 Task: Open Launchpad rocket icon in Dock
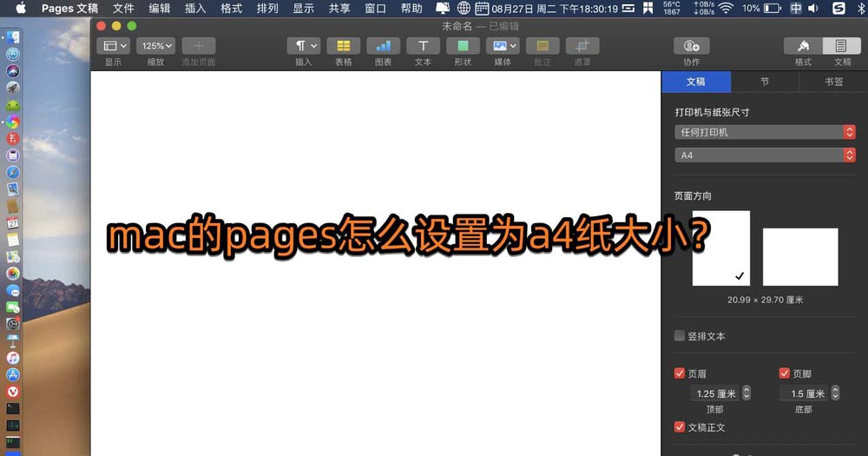13,88
